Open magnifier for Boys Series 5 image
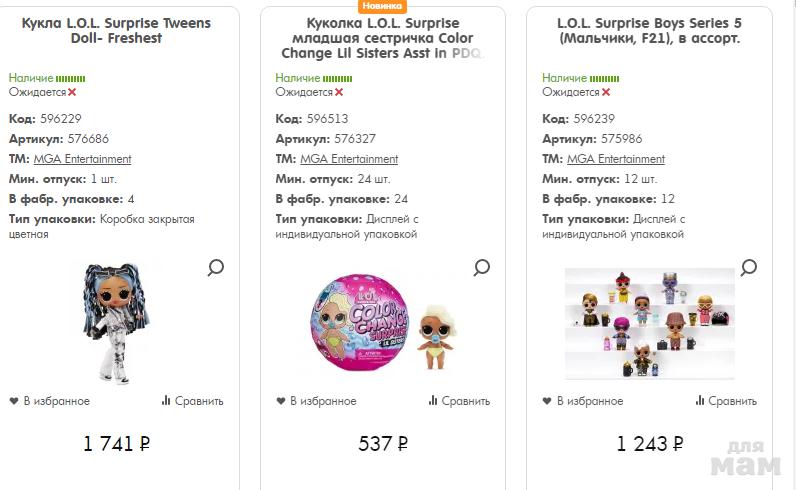 pos(748,267)
